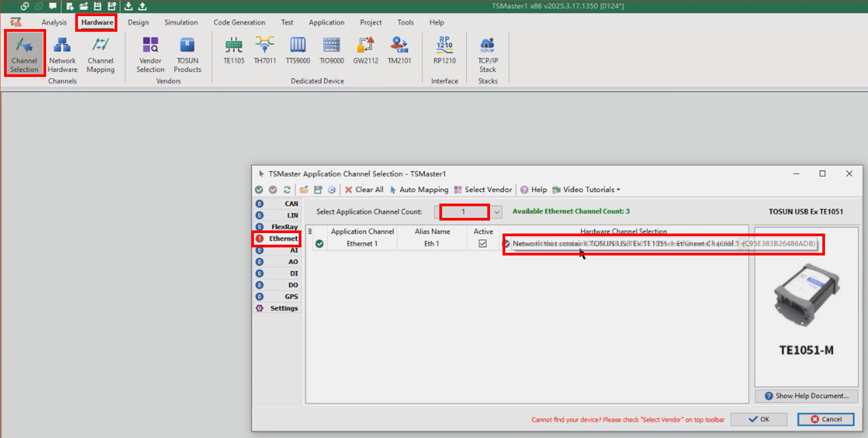The image size is (868, 438).
Task: Click the Show Help Document button
Action: click(806, 396)
